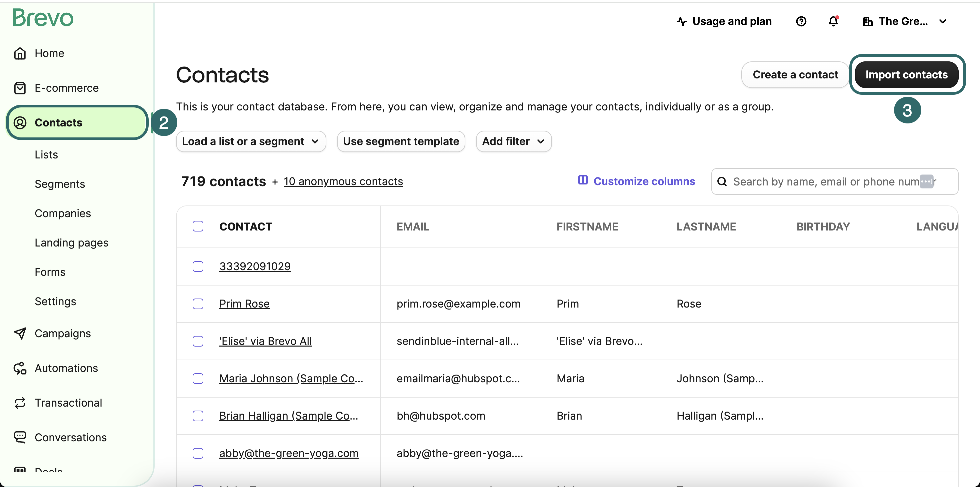Click bh@hubspot.com email cell
The image size is (980, 487).
[441, 416]
